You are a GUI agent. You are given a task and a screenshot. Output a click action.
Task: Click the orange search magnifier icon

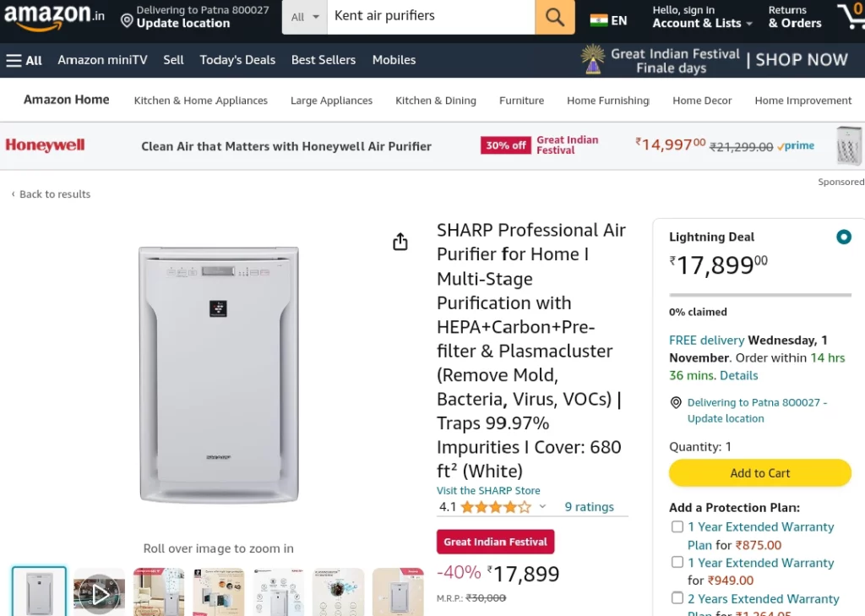point(554,17)
